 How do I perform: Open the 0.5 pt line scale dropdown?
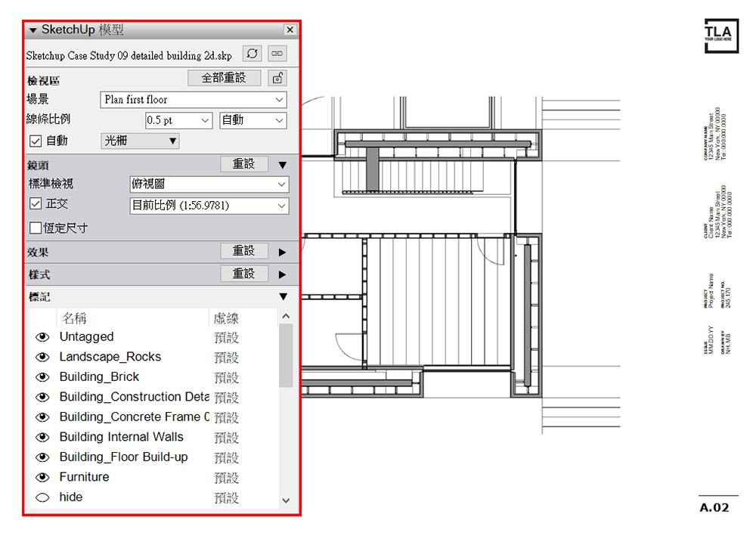pyautogui.click(x=180, y=121)
